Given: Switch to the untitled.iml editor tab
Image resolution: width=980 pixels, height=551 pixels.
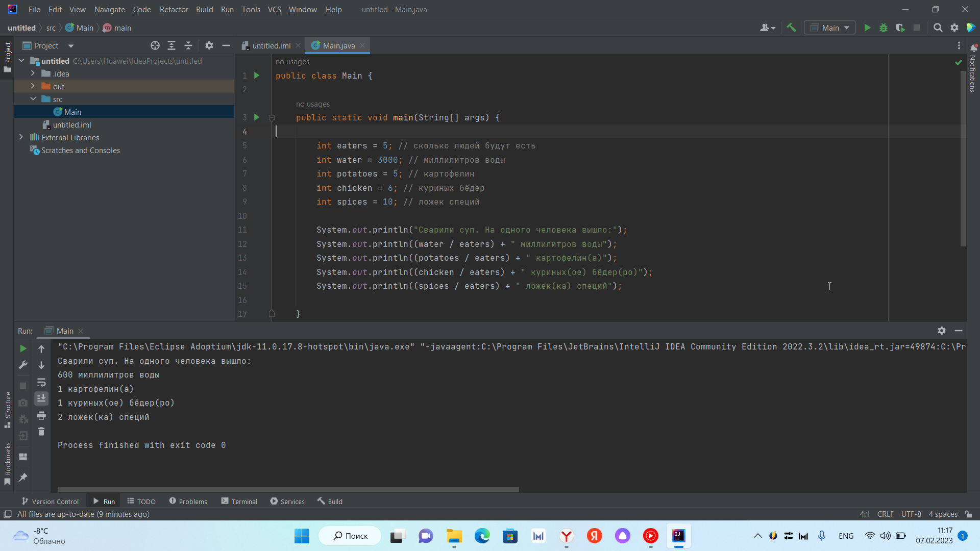Looking at the screenshot, I should tap(271, 45).
